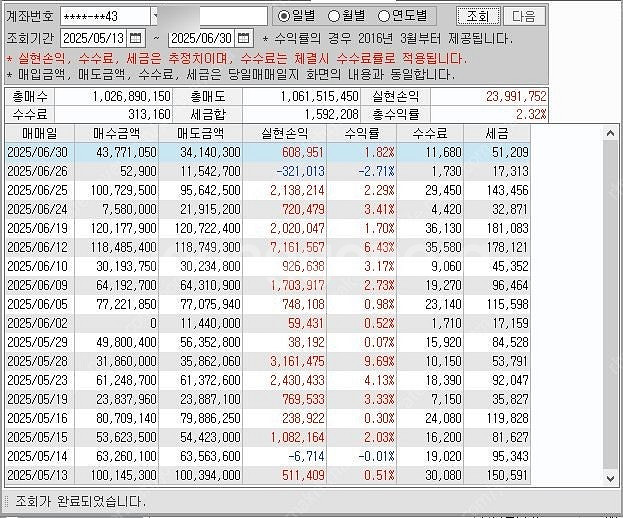Screen dimensions: 623x518
Task: Sort by the 매수금액 column header
Action: (x=116, y=133)
